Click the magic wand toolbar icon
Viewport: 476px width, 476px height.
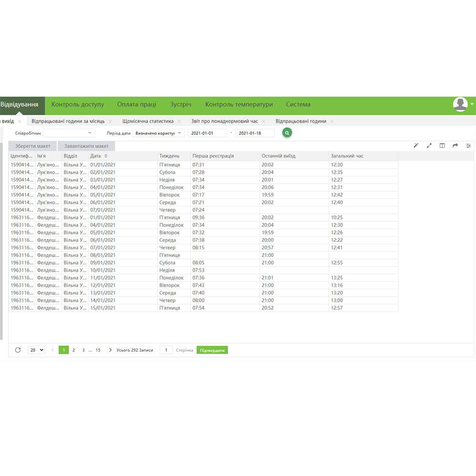(416, 146)
